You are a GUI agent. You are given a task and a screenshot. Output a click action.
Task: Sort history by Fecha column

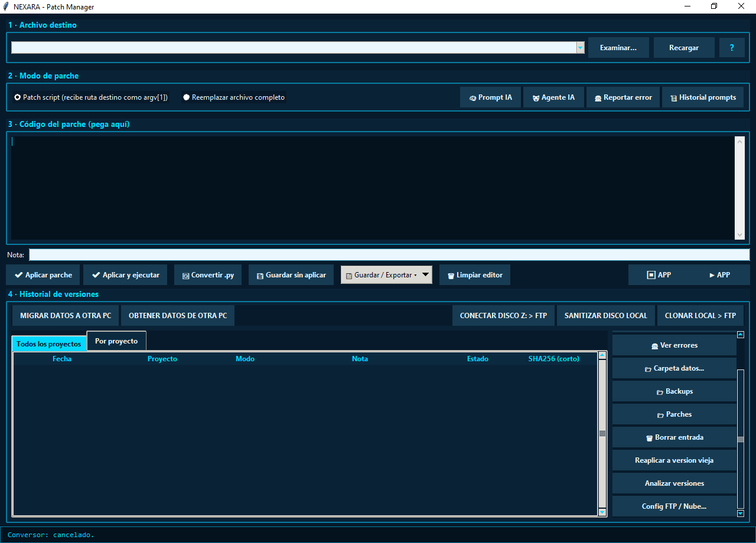tap(62, 359)
